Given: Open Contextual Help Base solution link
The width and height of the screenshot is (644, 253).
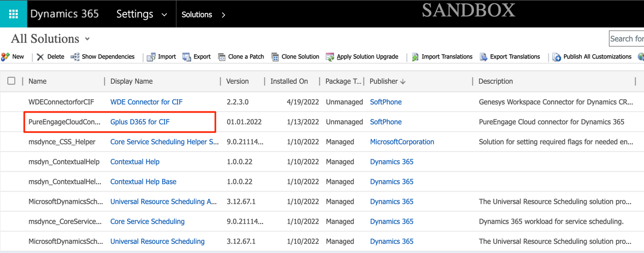Looking at the screenshot, I should (143, 182).
